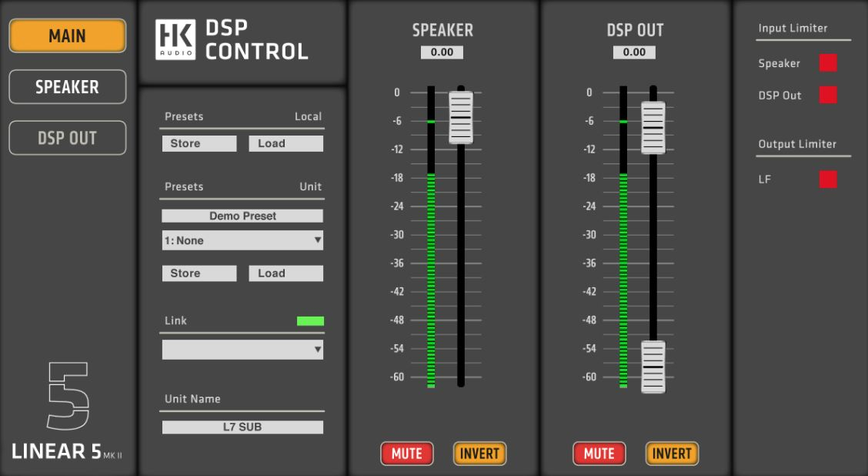This screenshot has width=868, height=476.
Task: Invert the SPEAKER channel polarity
Action: [480, 454]
